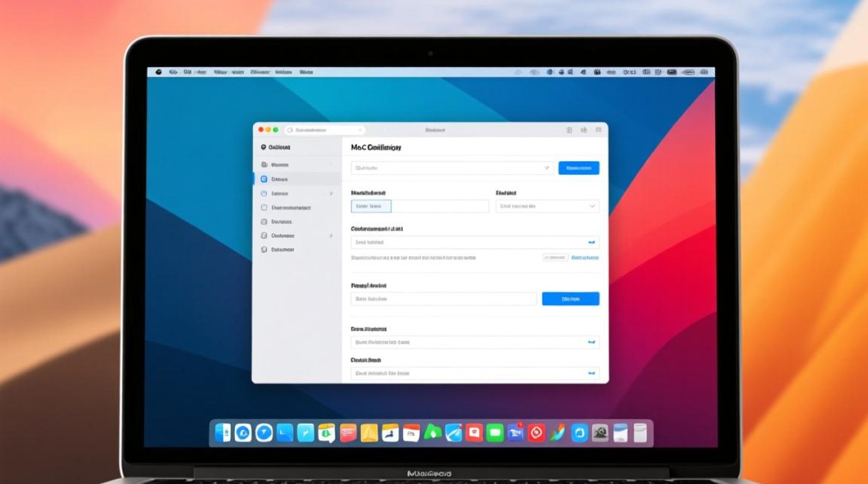Click the blue icon of the highlighted sidebar item
Image resolution: width=868 pixels, height=484 pixels.
coord(263,179)
